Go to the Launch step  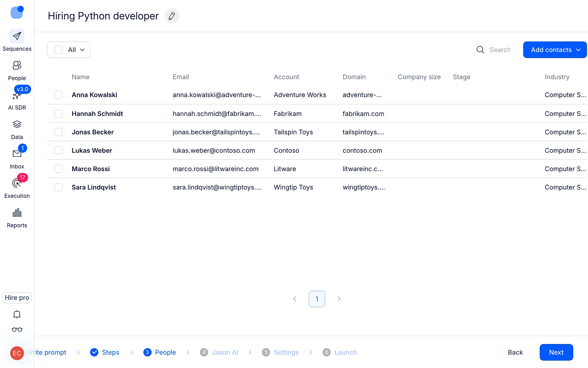tap(340, 352)
